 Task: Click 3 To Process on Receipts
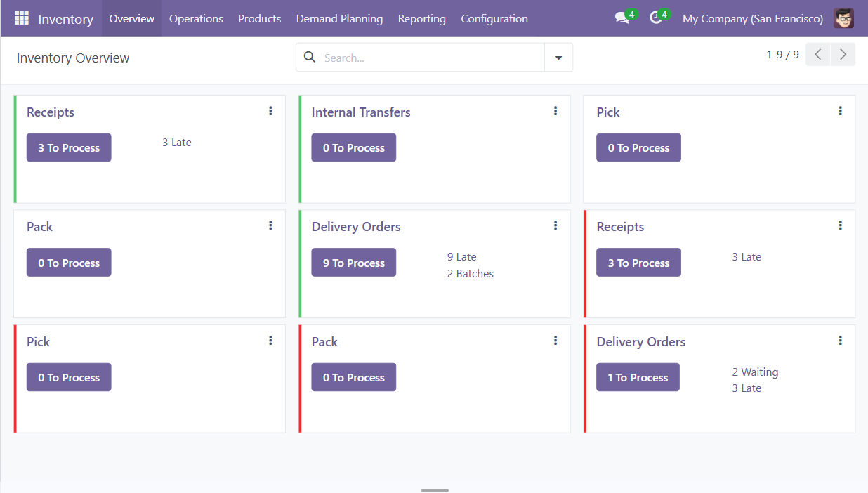click(x=69, y=147)
